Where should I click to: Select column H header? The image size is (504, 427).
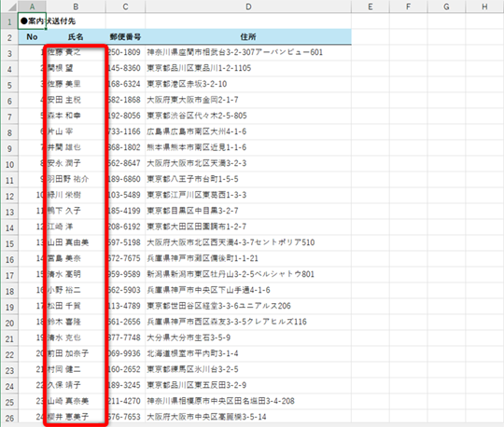click(x=484, y=7)
